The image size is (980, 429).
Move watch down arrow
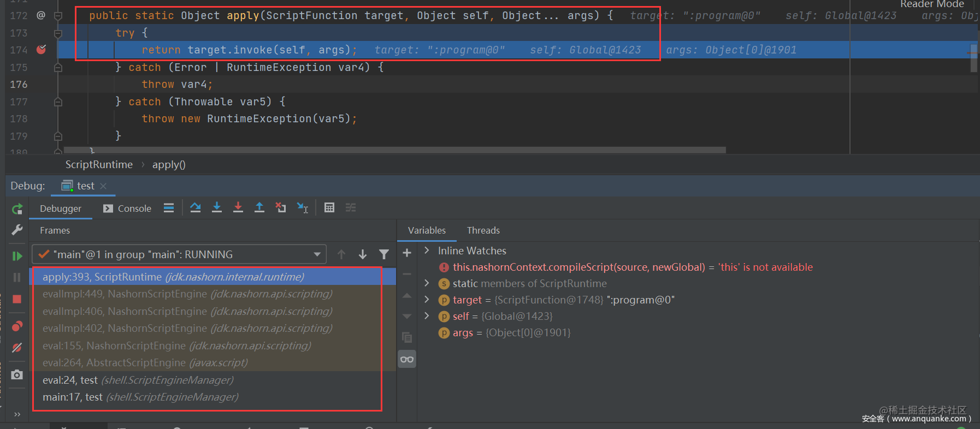tap(407, 316)
